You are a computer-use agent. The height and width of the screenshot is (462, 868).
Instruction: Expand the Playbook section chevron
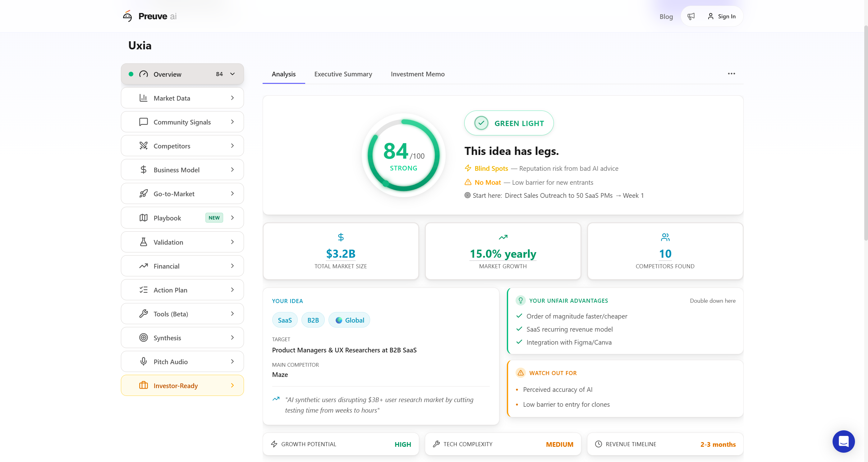pyautogui.click(x=232, y=218)
